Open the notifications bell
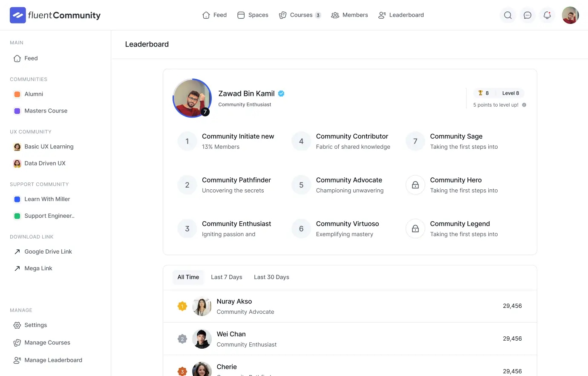588x376 pixels. pos(547,15)
